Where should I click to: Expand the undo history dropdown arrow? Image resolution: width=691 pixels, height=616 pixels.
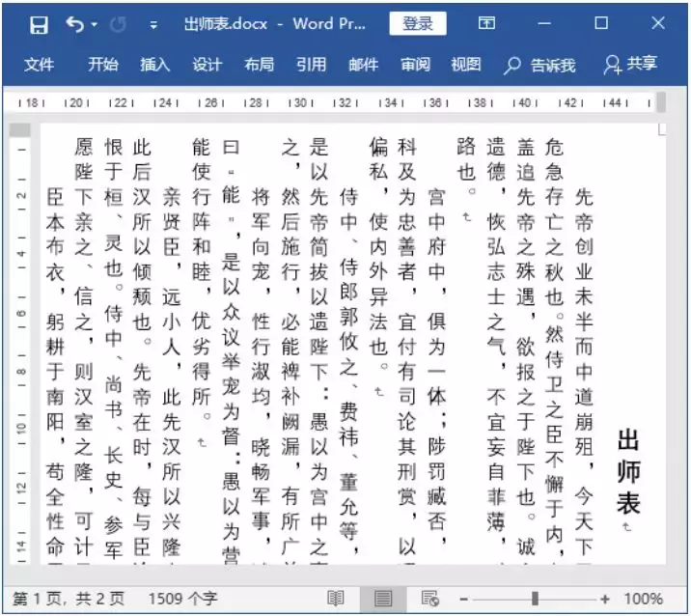tap(95, 25)
